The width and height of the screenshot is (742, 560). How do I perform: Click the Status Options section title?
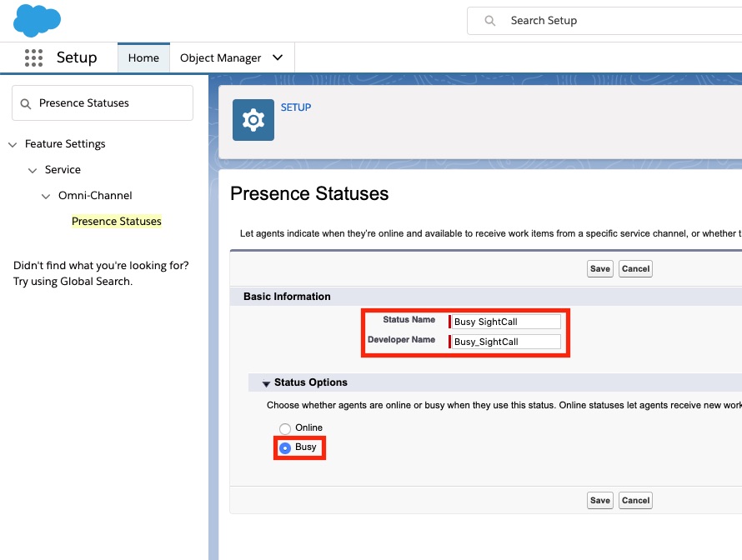[311, 382]
